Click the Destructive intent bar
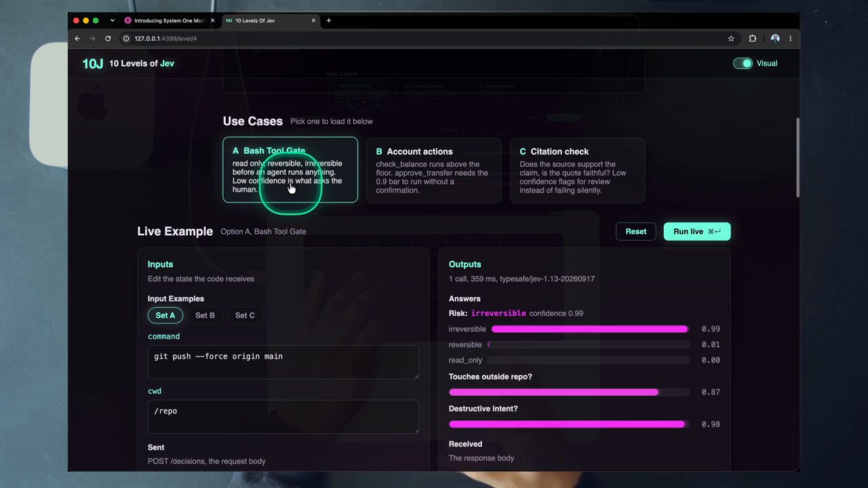Screen dimensions: 868x488 click(x=569, y=424)
